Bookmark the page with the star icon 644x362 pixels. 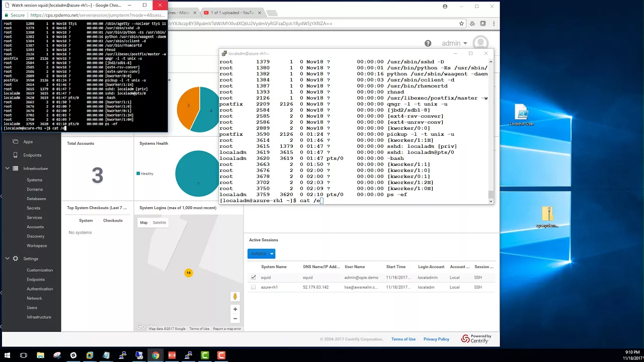coord(461,24)
